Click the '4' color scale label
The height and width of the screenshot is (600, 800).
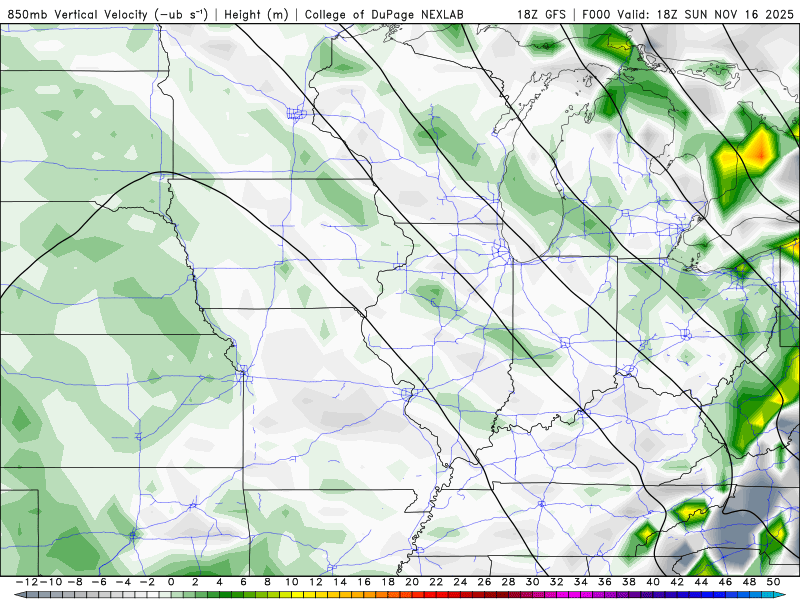219,582
